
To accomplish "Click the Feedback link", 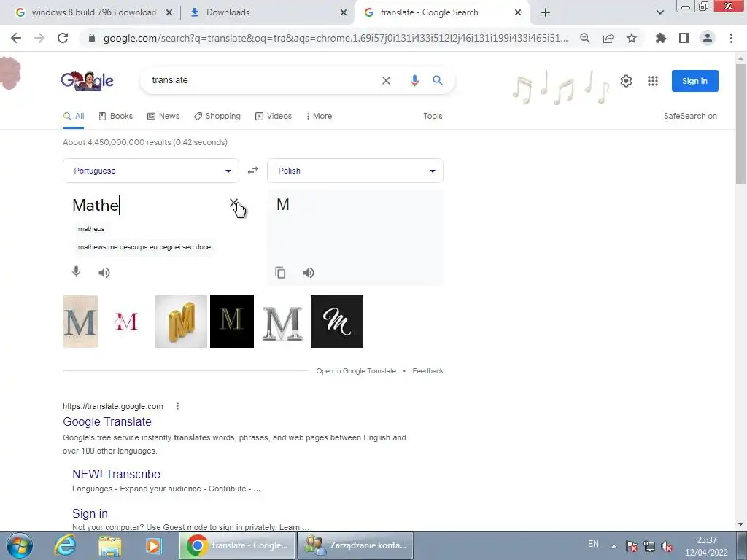I will pyautogui.click(x=427, y=371).
